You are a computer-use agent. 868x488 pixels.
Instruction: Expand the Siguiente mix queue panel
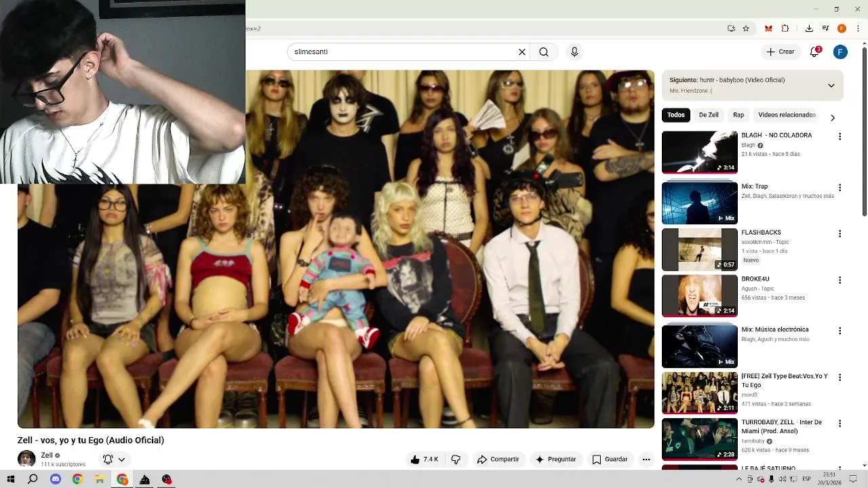pos(831,85)
